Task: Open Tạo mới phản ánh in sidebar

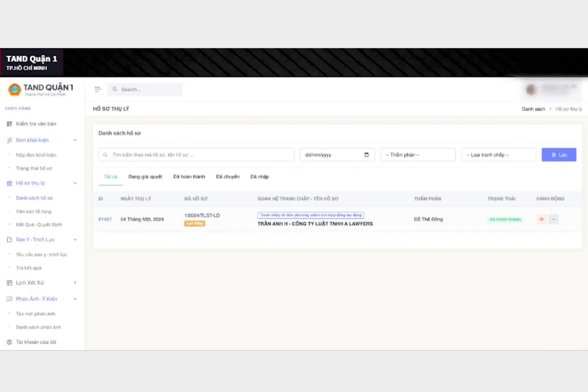Action: [36, 314]
